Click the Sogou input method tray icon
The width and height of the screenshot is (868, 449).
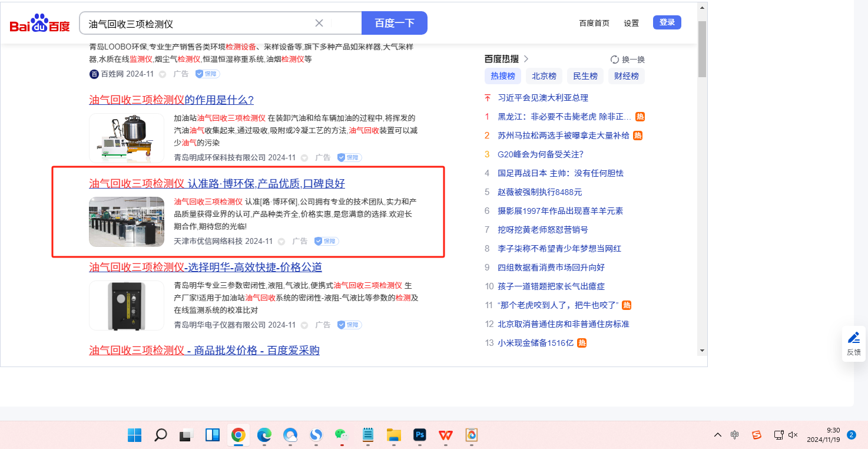tap(757, 435)
